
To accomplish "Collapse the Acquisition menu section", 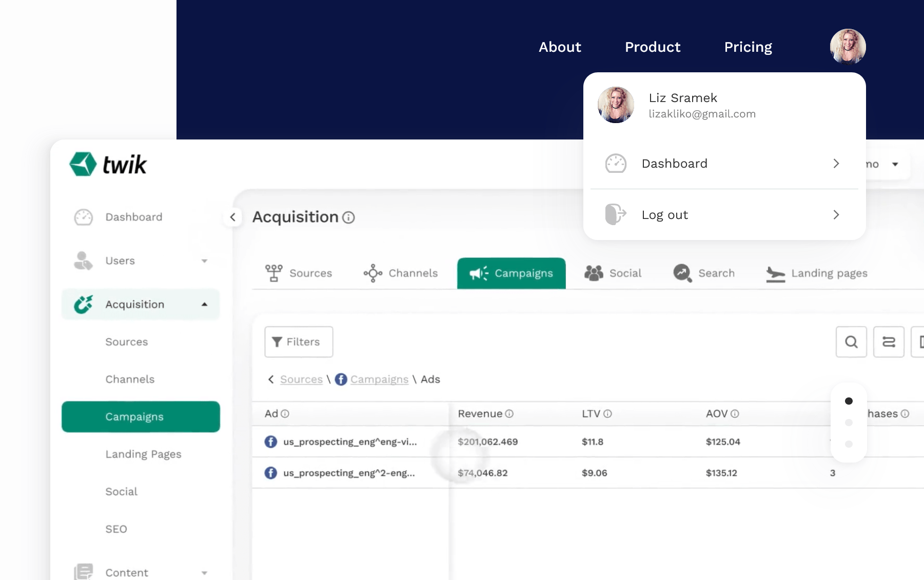I will pyautogui.click(x=205, y=304).
